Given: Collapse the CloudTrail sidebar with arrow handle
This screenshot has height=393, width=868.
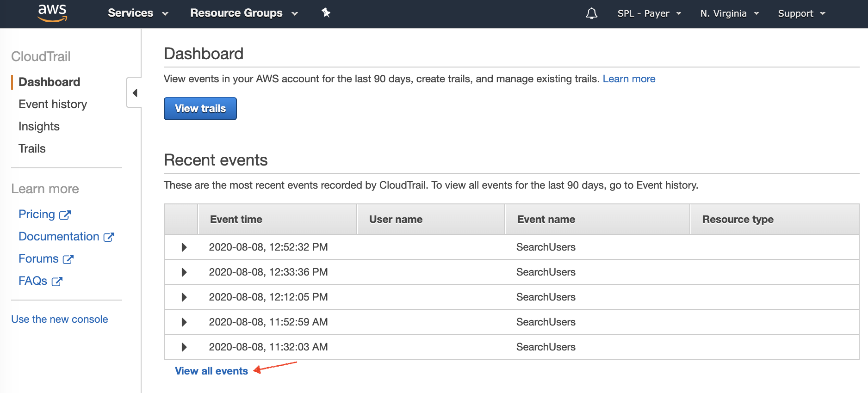Looking at the screenshot, I should pyautogui.click(x=134, y=93).
